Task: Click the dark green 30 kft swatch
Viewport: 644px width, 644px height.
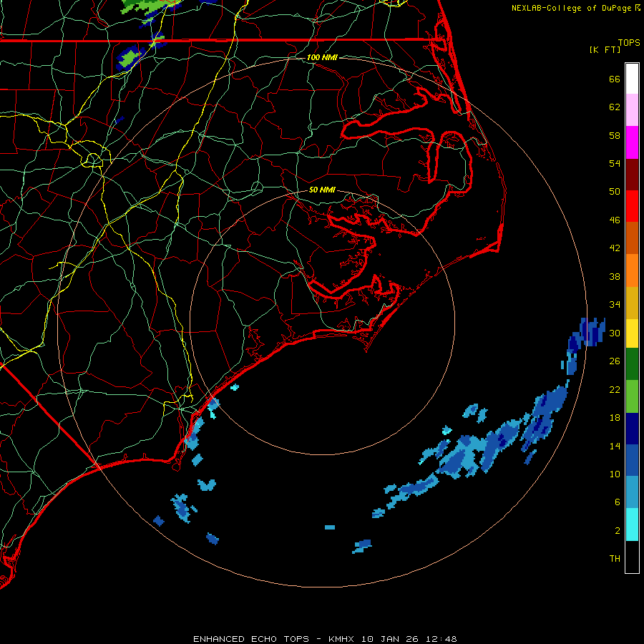Action: tap(632, 364)
